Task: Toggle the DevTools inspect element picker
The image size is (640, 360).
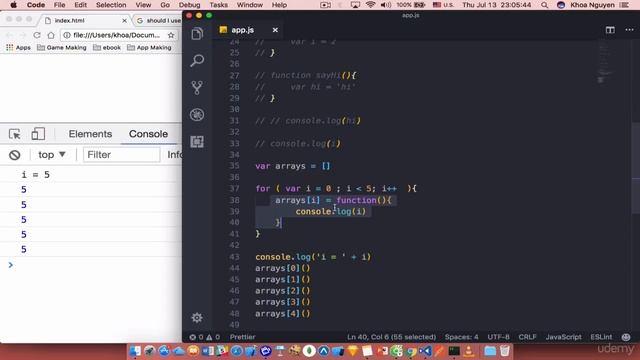Action: pos(15,134)
